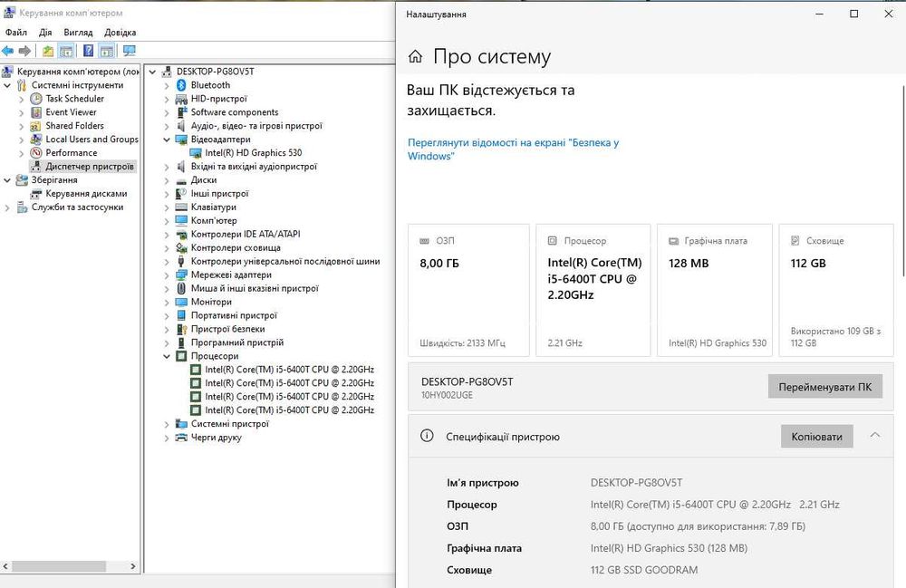Click the Settings window vertical scrollbar
Screen dimensions: 906x588
pyautogui.click(x=903, y=180)
